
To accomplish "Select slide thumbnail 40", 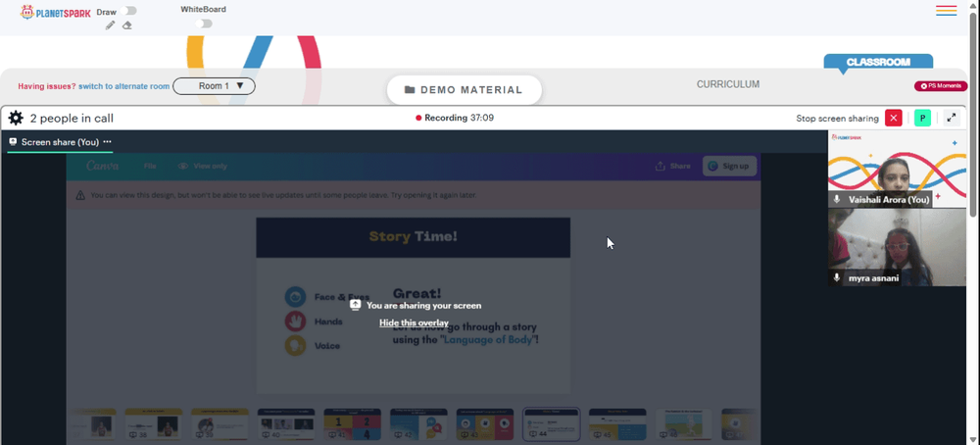I will pos(285,425).
